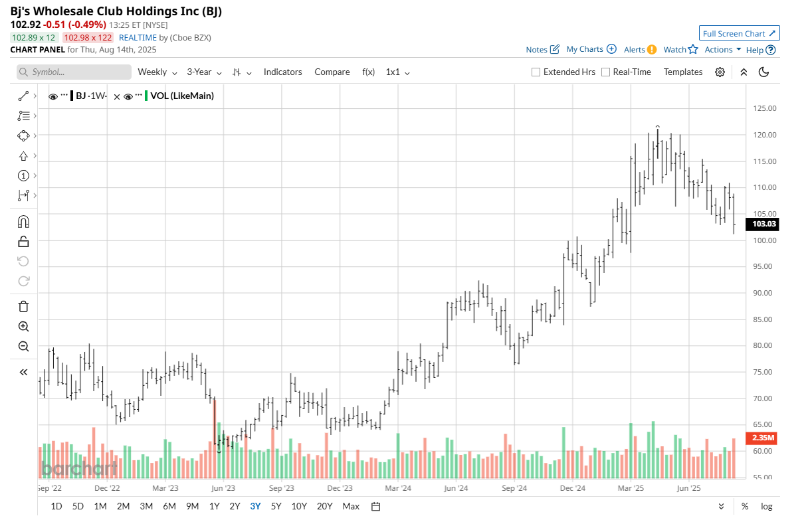This screenshot has height=526, width=812.
Task: Add chart via My Charts plus icon
Action: [611, 49]
